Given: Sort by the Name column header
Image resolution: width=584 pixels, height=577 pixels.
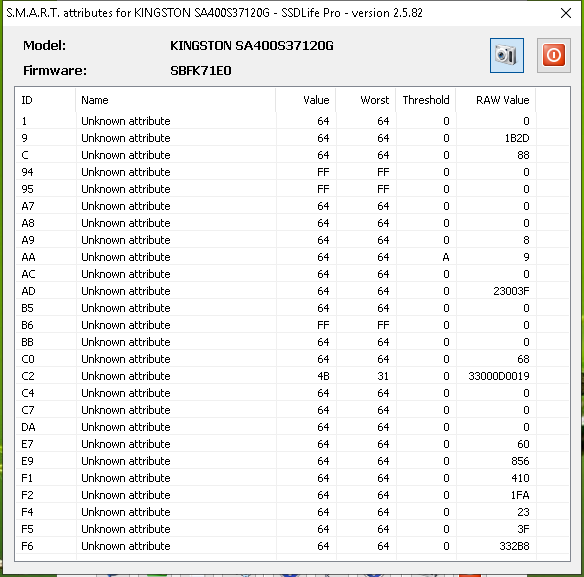Looking at the screenshot, I should pyautogui.click(x=176, y=100).
